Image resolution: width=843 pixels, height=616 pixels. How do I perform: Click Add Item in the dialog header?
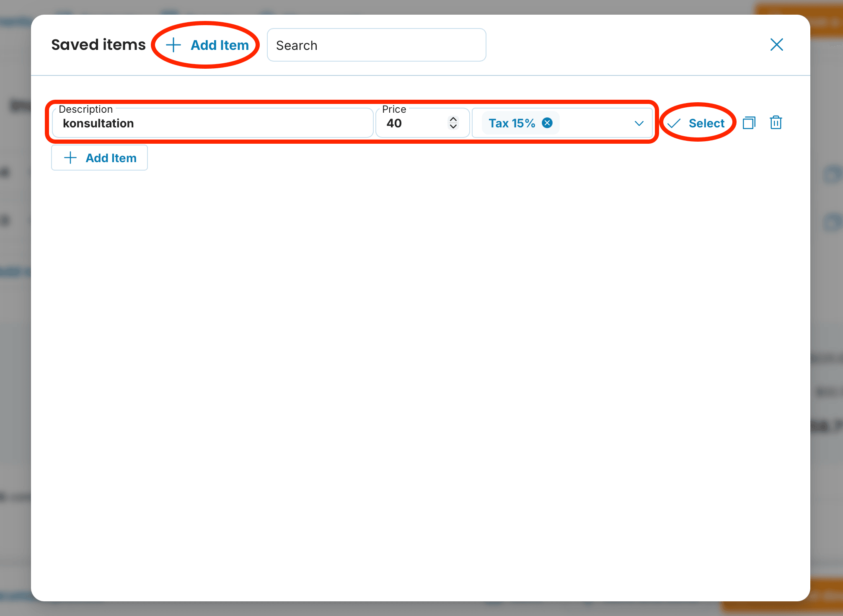tap(207, 45)
